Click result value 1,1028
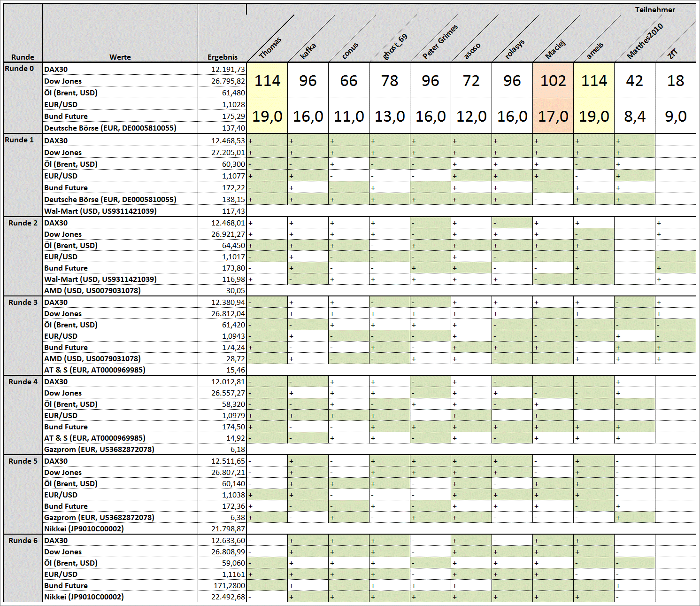 pyautogui.click(x=234, y=104)
